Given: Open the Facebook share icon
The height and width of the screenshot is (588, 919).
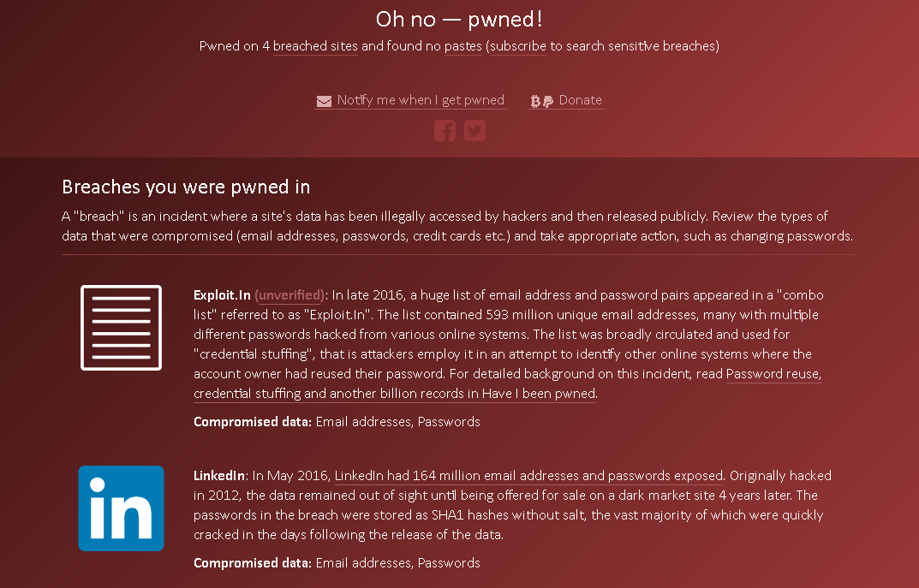Looking at the screenshot, I should pos(445,130).
